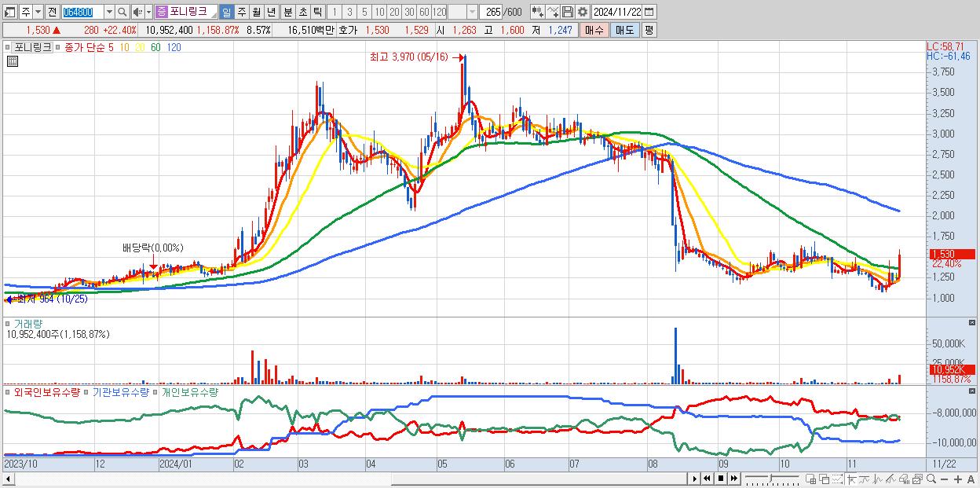Click the 평 button

pos(649,30)
